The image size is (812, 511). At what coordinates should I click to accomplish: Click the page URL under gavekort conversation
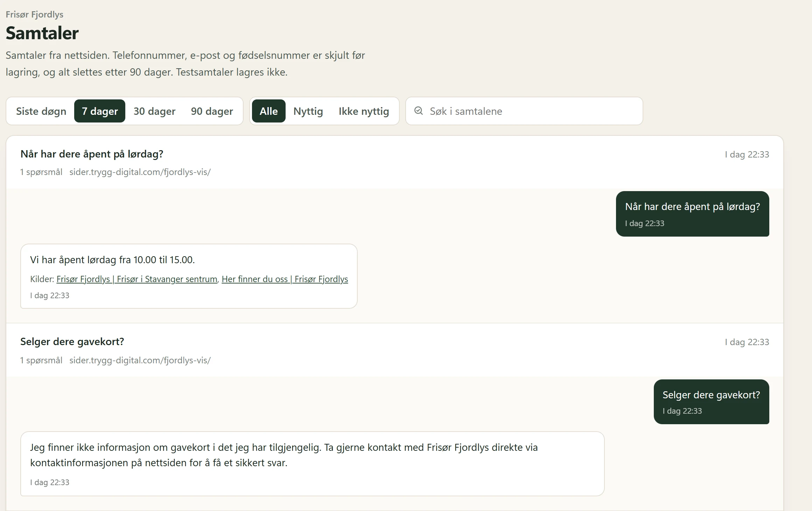(140, 360)
